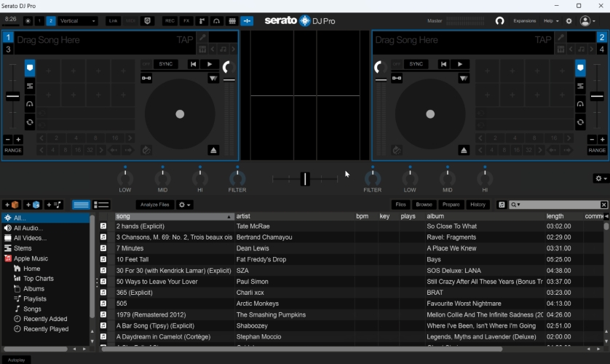Open the Browse panel tab
Viewport: 610px width, 364px height.
click(x=424, y=205)
